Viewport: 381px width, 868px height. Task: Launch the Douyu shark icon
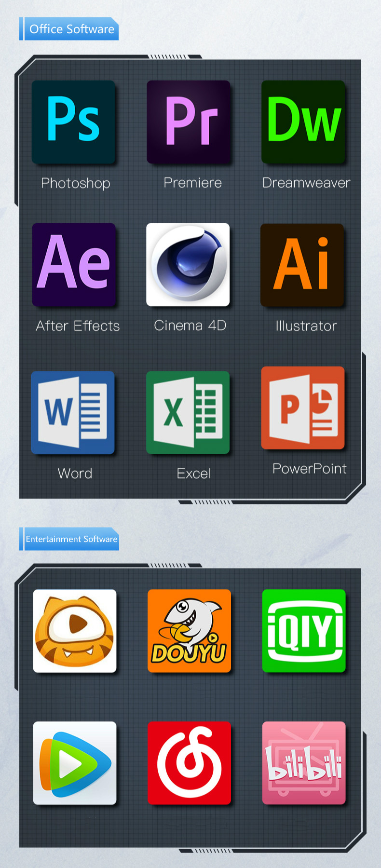[190, 631]
